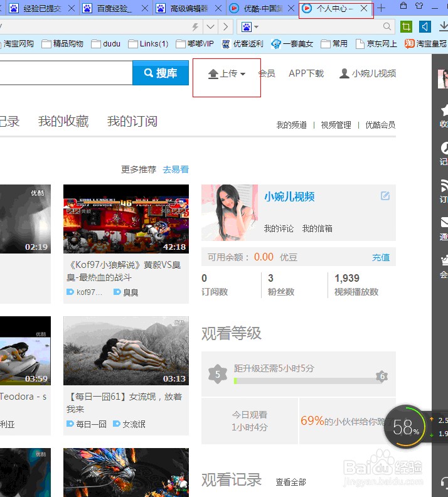Open 查看全部 viewing history link

click(291, 483)
